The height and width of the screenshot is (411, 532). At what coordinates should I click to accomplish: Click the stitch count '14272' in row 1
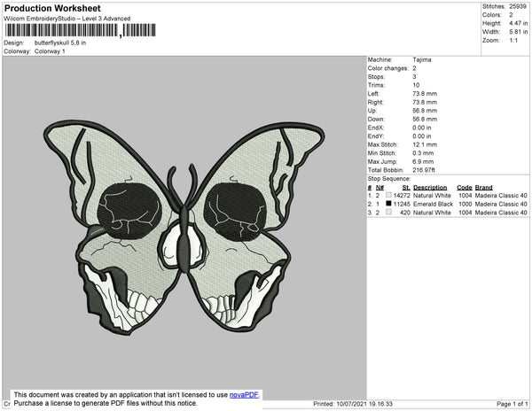tap(402, 196)
